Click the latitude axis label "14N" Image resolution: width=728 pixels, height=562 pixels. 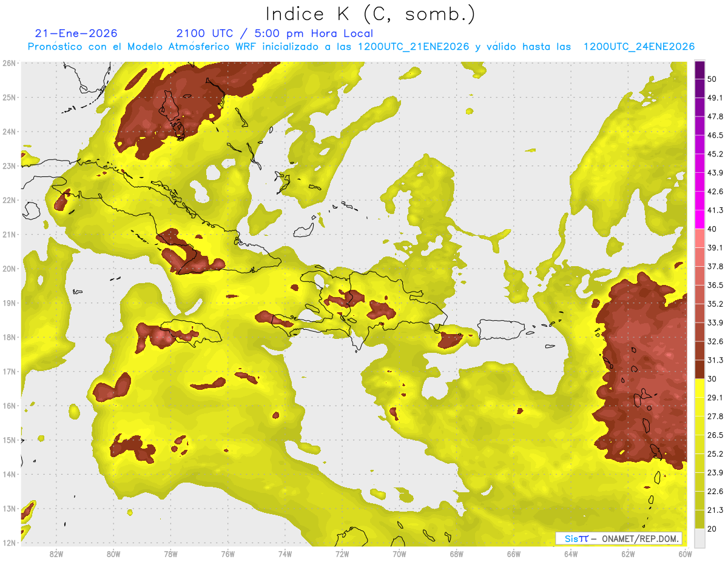tap(8, 474)
